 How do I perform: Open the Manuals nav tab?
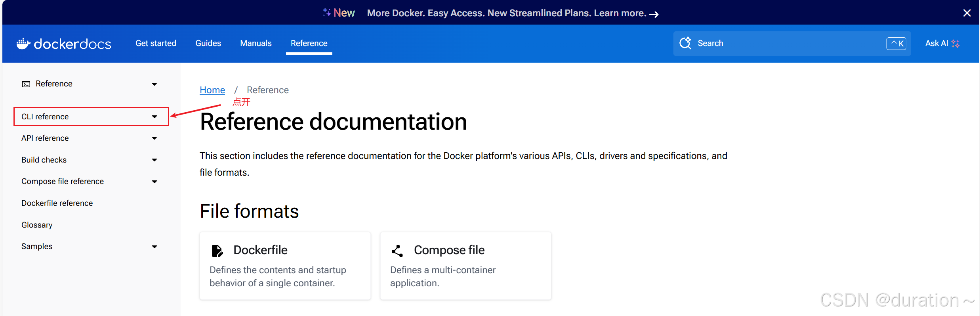[x=256, y=43]
